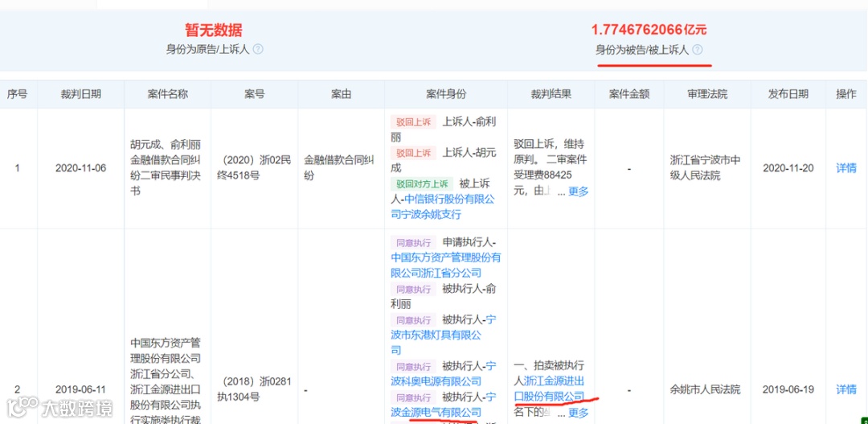Click case number (2020)浙02民终4518号
Screen dimensions: 868x424
pos(255,168)
